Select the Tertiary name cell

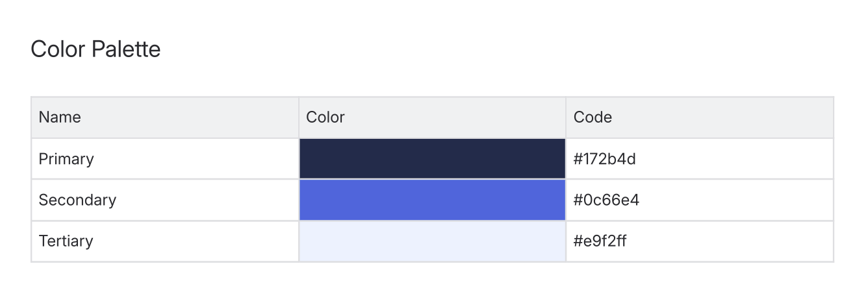[66, 241]
